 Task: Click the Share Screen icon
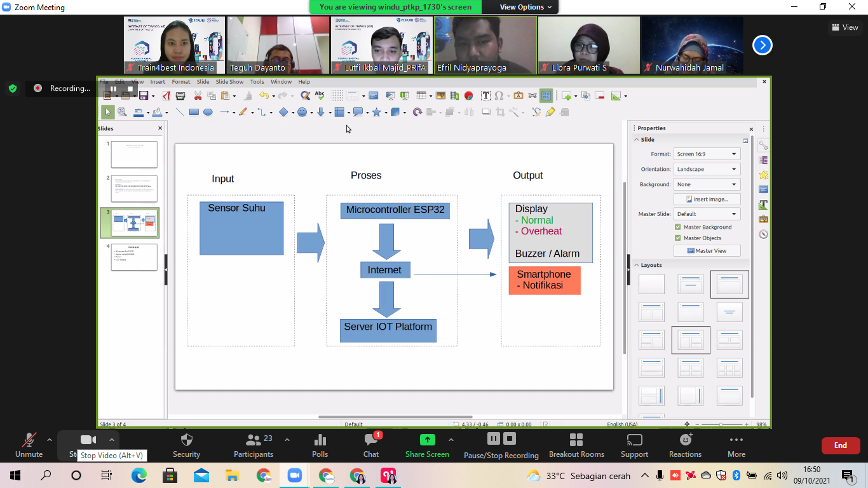point(428,440)
